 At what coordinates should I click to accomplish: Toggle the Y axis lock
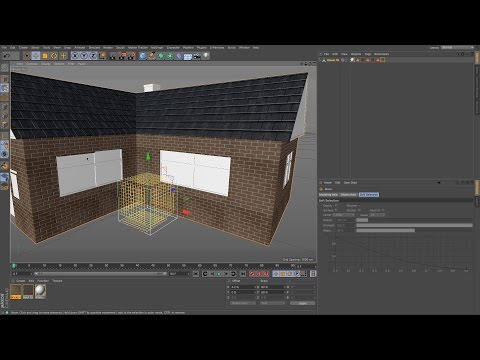coord(84,56)
